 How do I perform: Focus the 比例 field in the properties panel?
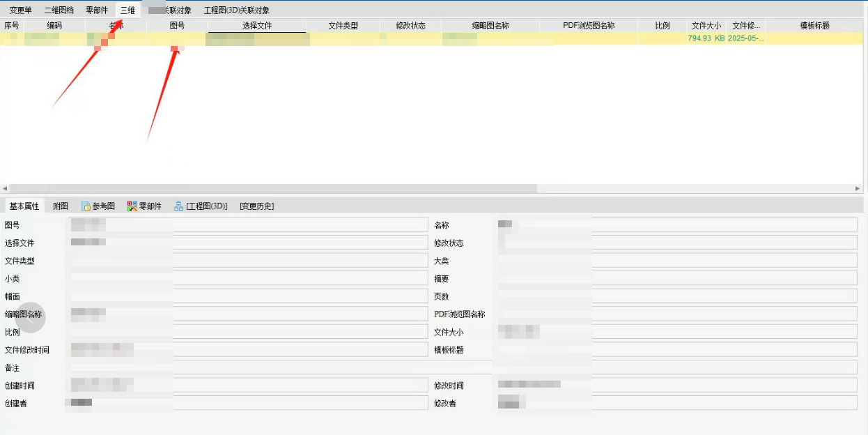[246, 332]
